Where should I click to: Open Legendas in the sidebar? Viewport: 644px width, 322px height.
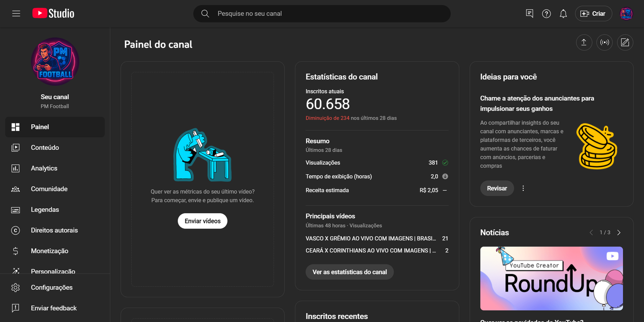55,210
